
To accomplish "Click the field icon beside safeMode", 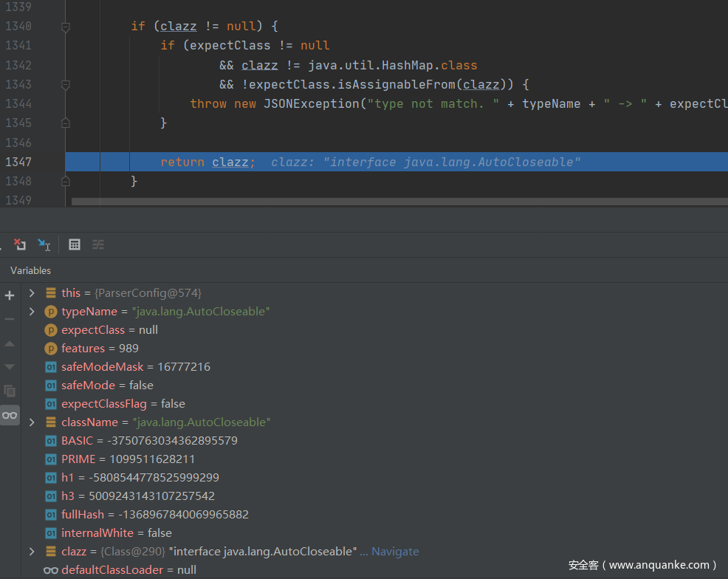I will point(51,386).
